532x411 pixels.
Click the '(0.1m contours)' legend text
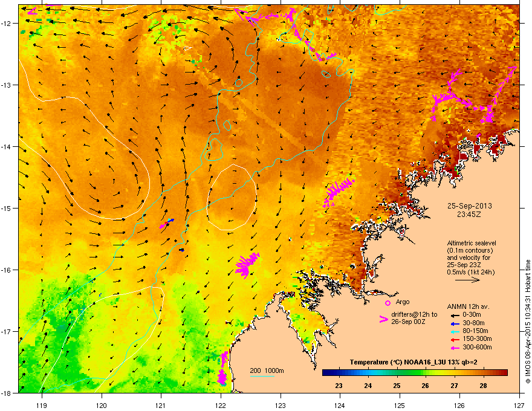click(x=470, y=251)
